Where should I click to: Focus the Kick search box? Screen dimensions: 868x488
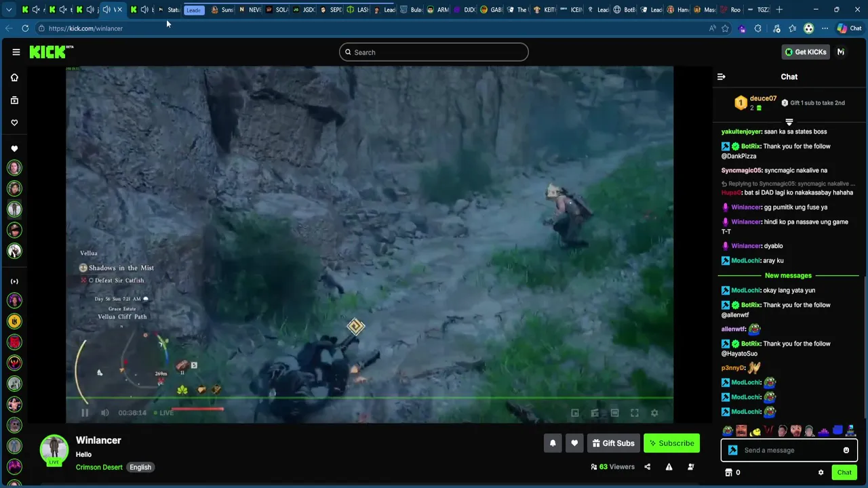coord(434,52)
